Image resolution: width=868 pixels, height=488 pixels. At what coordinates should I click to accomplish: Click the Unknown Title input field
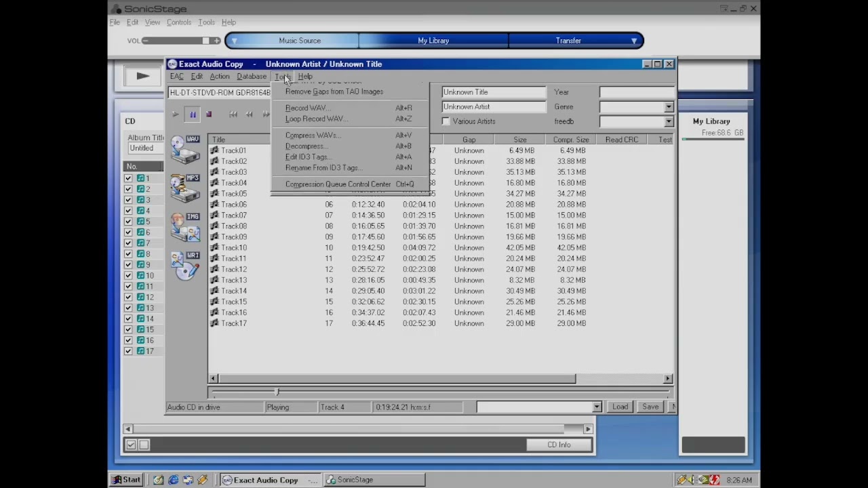[494, 92]
